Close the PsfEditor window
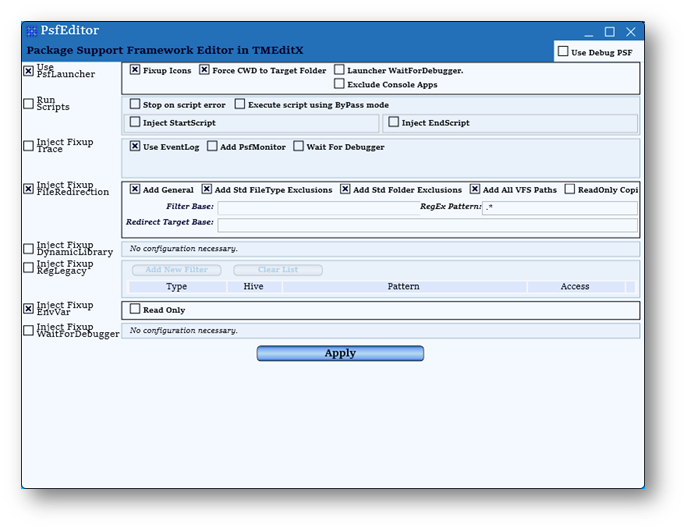Image resolution: width=687 pixels, height=531 pixels. [x=630, y=32]
